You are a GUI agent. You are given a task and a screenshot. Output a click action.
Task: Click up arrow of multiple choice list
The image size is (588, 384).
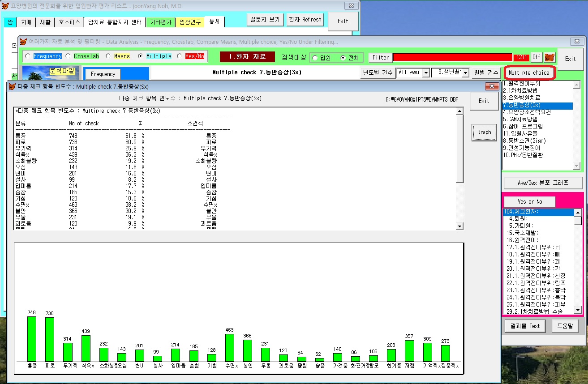[x=576, y=85]
